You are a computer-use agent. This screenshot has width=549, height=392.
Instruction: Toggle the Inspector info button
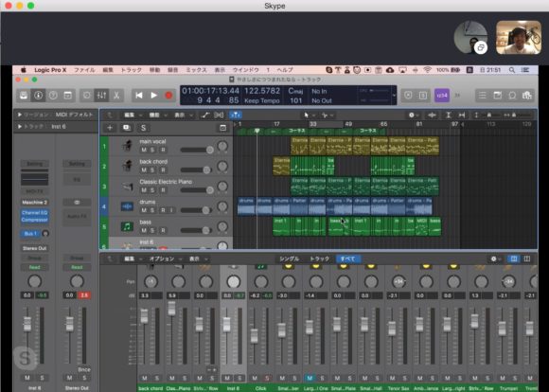click(x=38, y=96)
